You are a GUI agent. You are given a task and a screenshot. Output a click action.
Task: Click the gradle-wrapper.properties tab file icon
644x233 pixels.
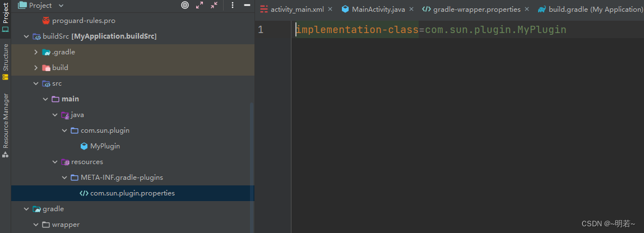coord(427,9)
